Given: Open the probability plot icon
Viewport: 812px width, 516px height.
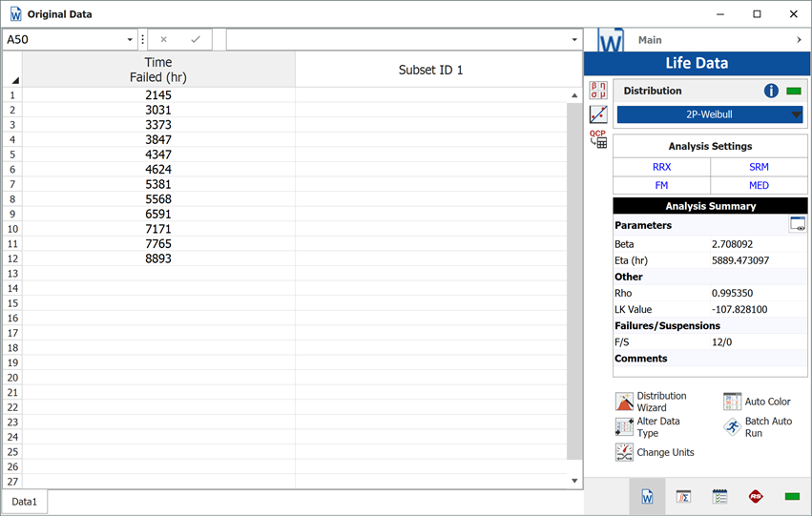Looking at the screenshot, I should pos(598,114).
